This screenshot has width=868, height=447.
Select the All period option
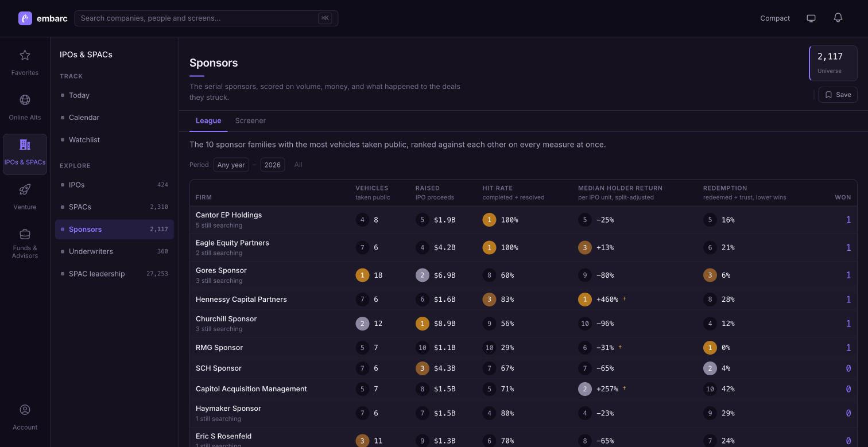pos(299,165)
